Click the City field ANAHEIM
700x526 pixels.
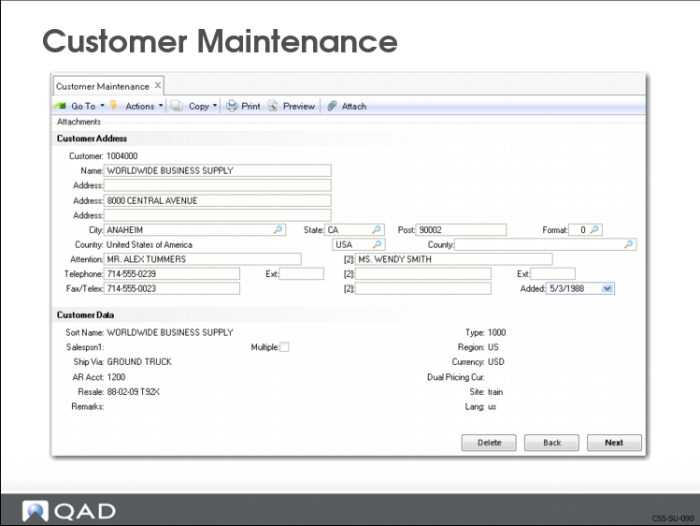point(195,230)
